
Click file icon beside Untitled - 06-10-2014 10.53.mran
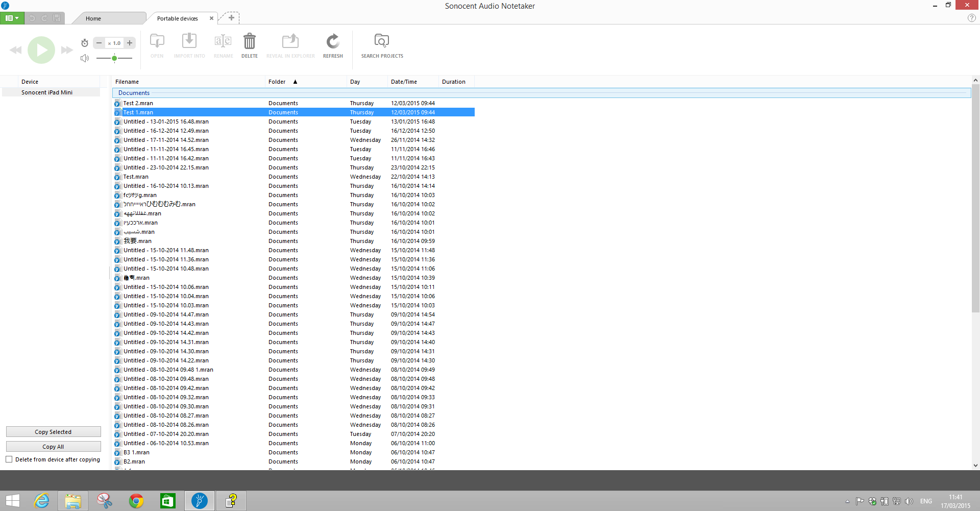point(117,443)
